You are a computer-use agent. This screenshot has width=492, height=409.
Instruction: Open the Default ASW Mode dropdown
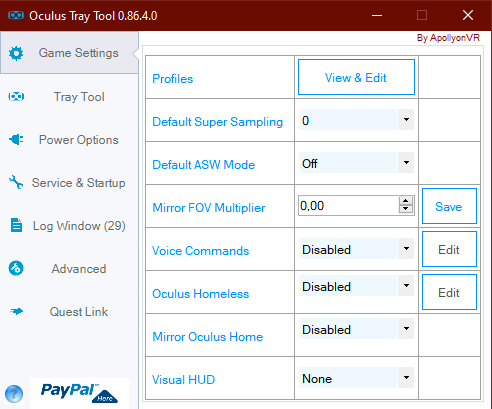tap(406, 163)
